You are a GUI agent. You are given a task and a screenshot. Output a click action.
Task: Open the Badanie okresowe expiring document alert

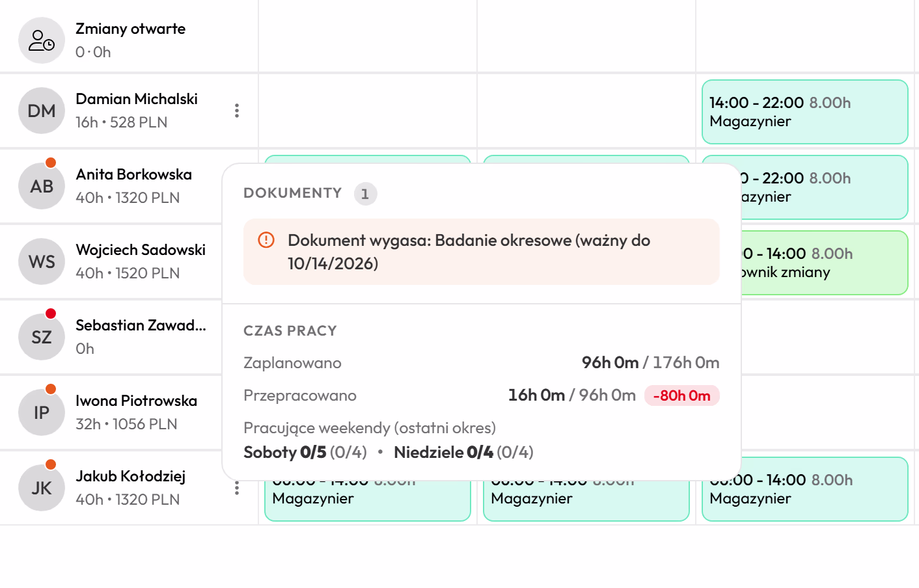click(482, 252)
